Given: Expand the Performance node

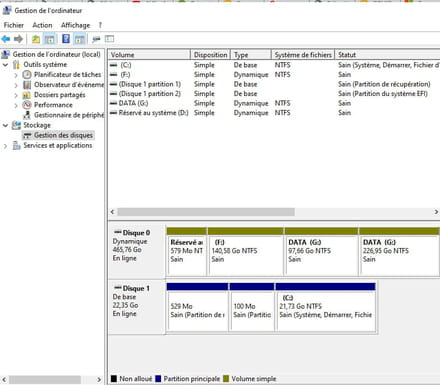Looking at the screenshot, I should pyautogui.click(x=16, y=105).
